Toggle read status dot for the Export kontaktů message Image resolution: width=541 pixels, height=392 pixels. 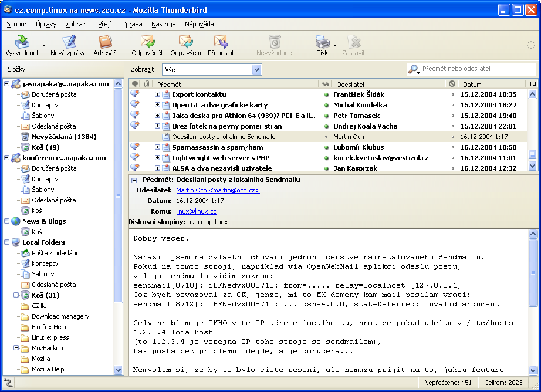[327, 94]
